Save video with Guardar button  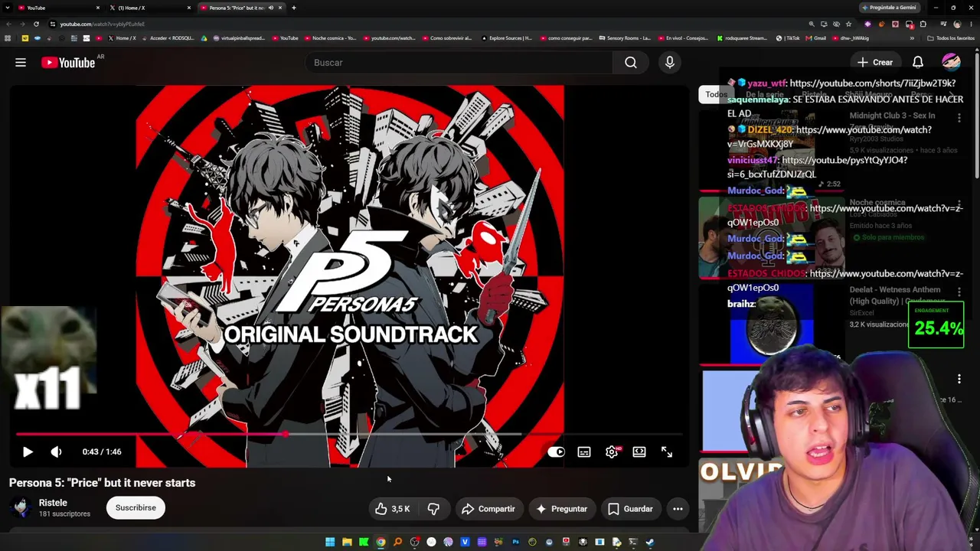(630, 509)
